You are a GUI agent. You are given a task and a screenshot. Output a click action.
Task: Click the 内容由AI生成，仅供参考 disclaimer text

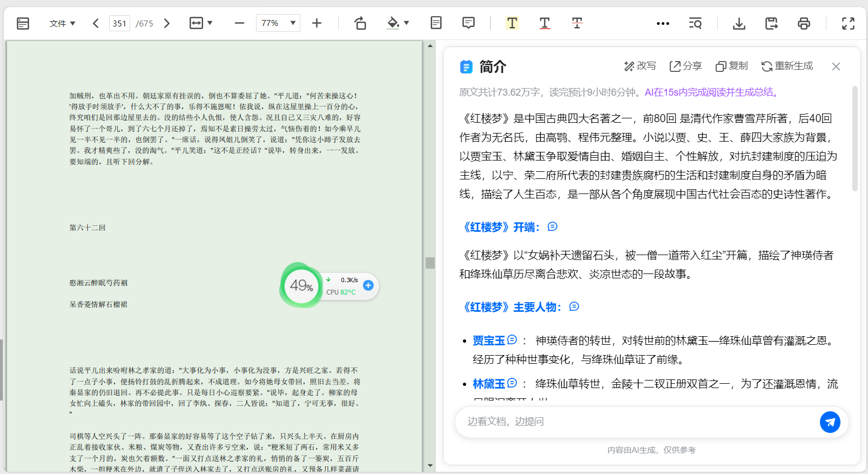tap(651, 450)
